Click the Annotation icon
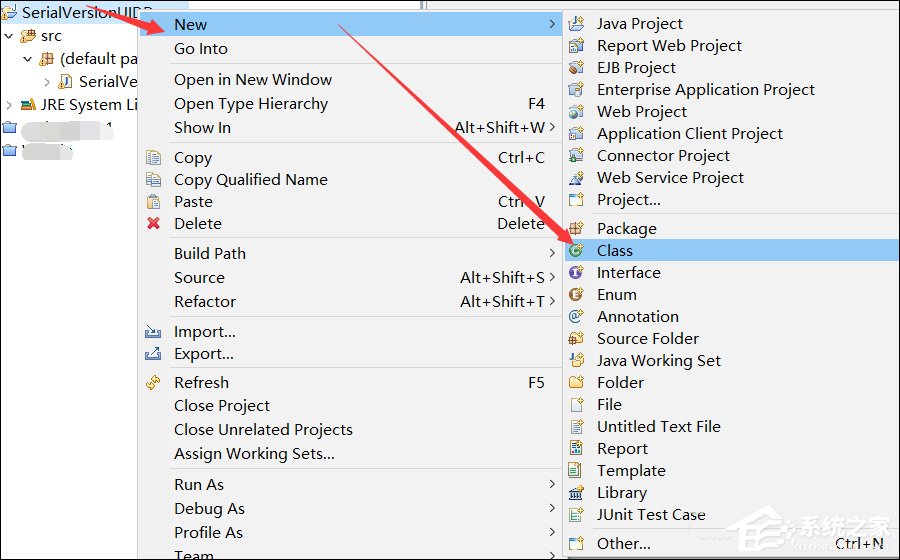 576,316
